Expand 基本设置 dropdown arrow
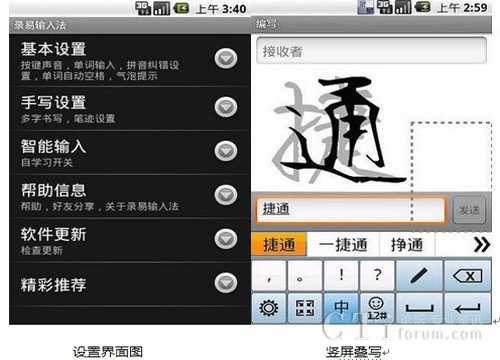500x360 pixels. (x=226, y=59)
